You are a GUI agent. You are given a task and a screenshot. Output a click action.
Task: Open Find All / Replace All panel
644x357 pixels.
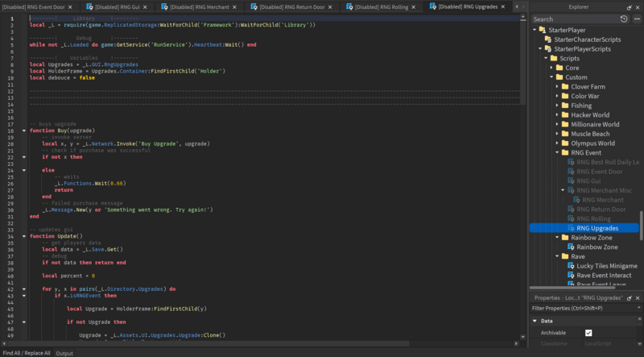tap(26, 353)
